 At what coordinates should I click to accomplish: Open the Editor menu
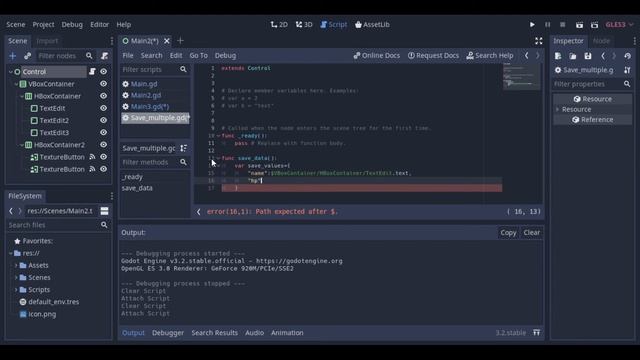click(99, 24)
